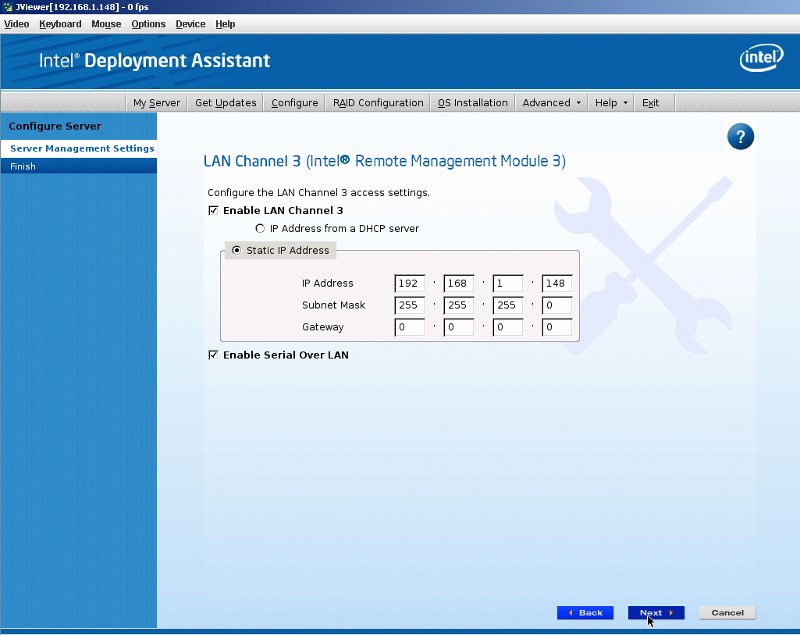Open the JViewer Help menu
This screenshot has height=635, width=800.
tap(225, 24)
